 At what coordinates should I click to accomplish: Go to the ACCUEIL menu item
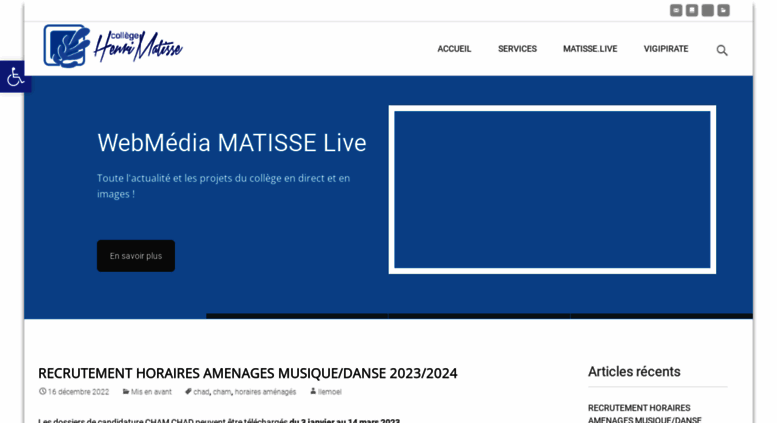point(454,49)
